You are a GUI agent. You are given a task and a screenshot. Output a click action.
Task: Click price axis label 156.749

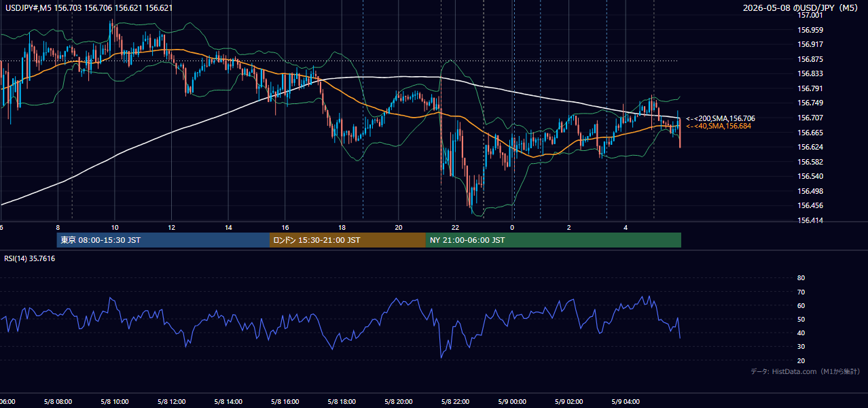point(811,103)
